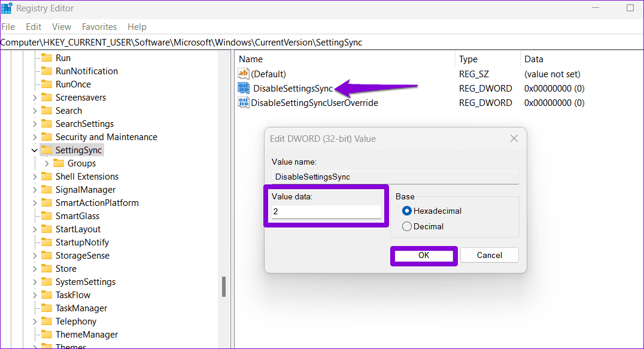Click the StartupNotify folder icon
644x349 pixels.
47,242
